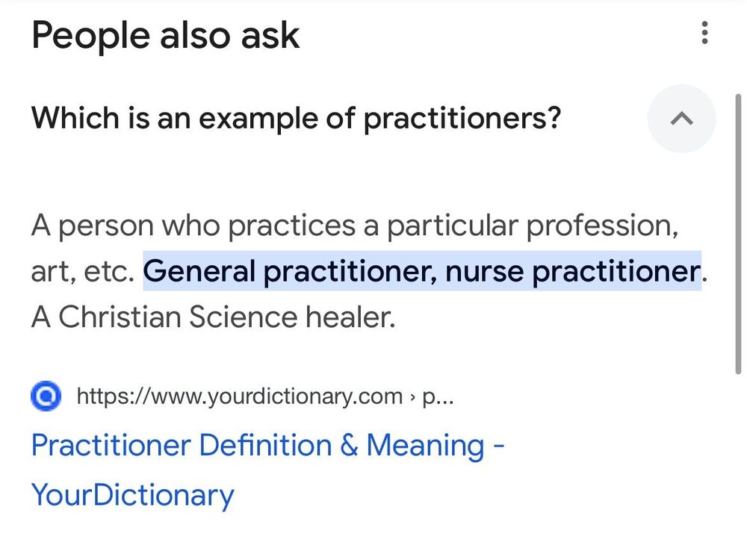Click the "People also ask" heading
This screenshot has width=747, height=560.
[165, 35]
